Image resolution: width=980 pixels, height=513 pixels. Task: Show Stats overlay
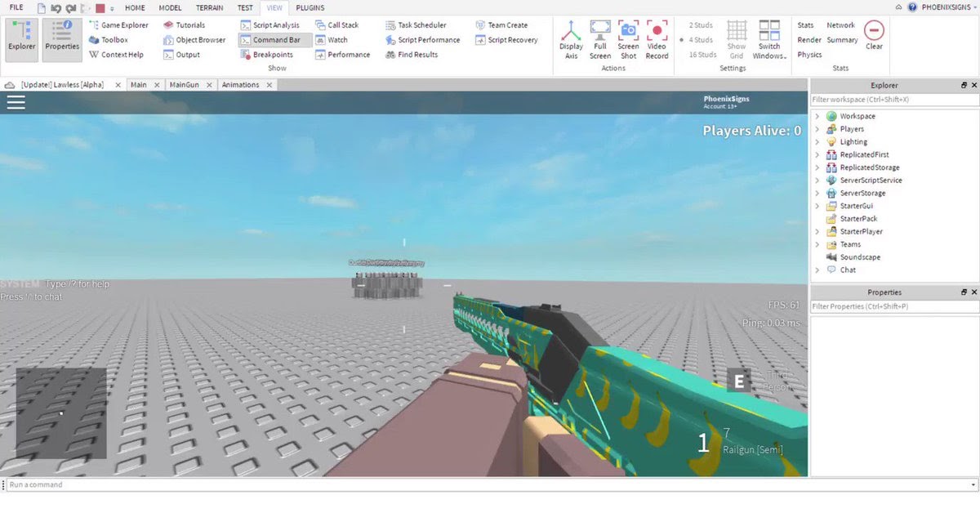tap(805, 25)
